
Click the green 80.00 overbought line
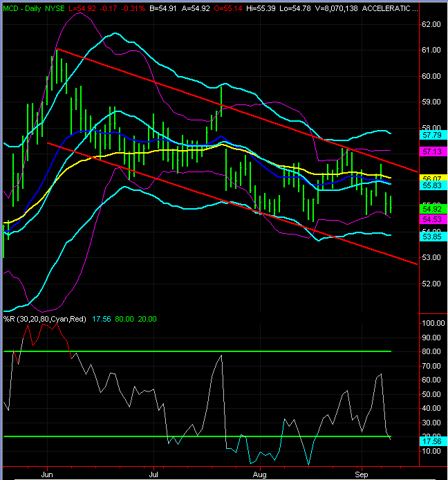pos(197,351)
